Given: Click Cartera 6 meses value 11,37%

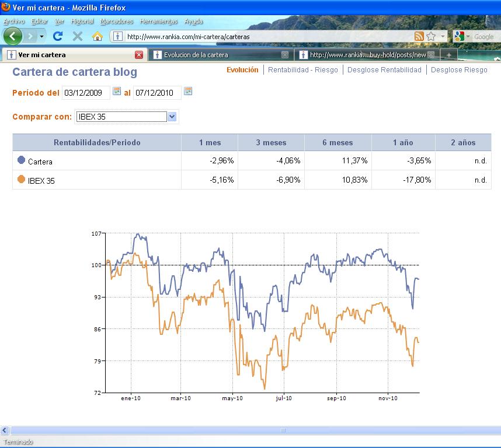Looking at the screenshot, I should (x=354, y=161).
